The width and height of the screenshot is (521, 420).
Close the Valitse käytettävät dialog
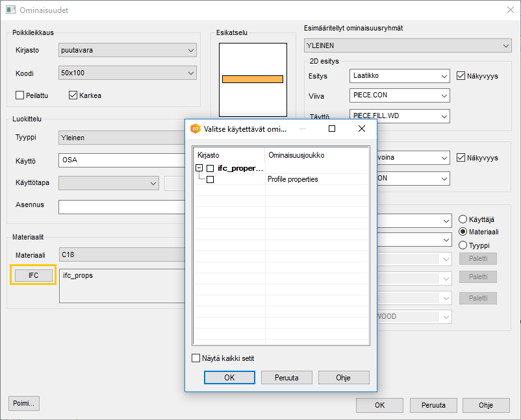[x=362, y=129]
